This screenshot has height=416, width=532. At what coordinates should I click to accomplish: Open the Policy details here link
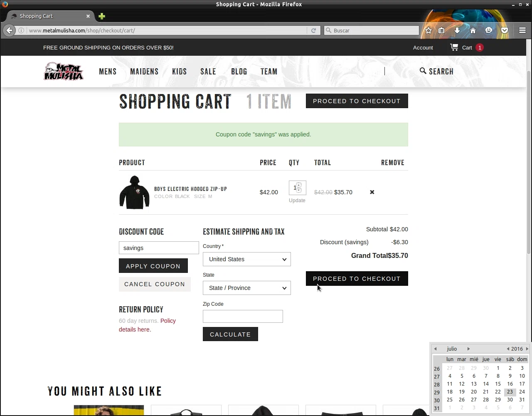click(147, 325)
